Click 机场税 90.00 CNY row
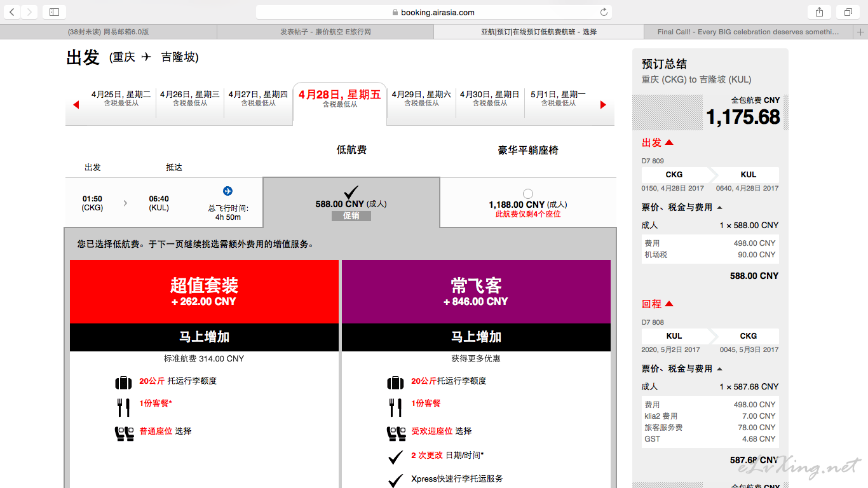This screenshot has height=488, width=868. (x=710, y=255)
